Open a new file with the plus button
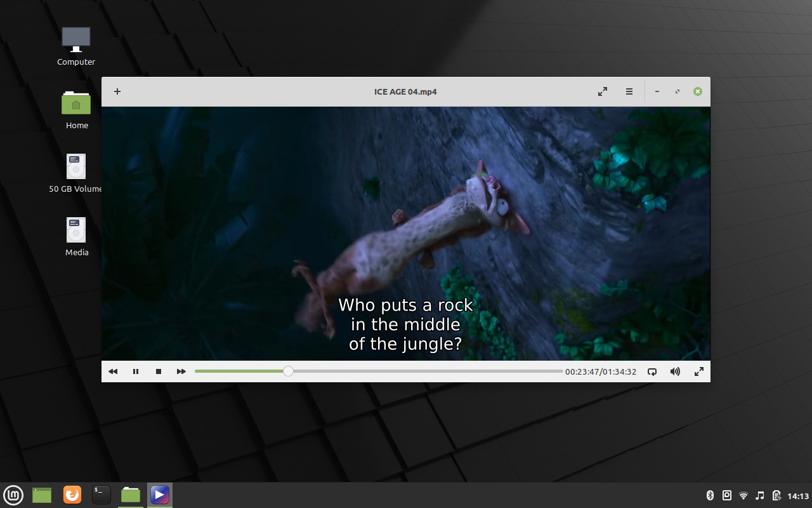Viewport: 812px width, 508px height. tap(117, 91)
